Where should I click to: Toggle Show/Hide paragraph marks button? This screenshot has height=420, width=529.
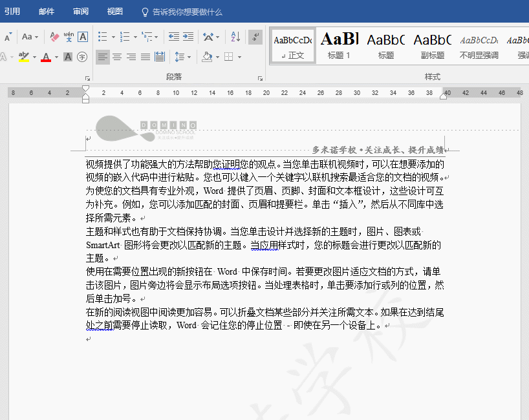[x=255, y=37]
